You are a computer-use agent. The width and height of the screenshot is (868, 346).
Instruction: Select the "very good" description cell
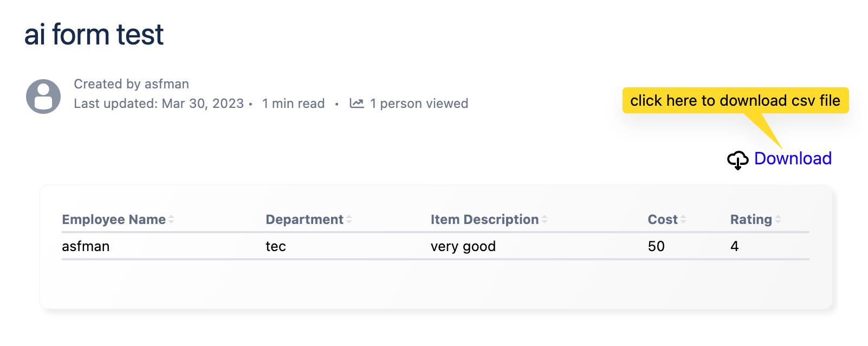[x=463, y=246]
